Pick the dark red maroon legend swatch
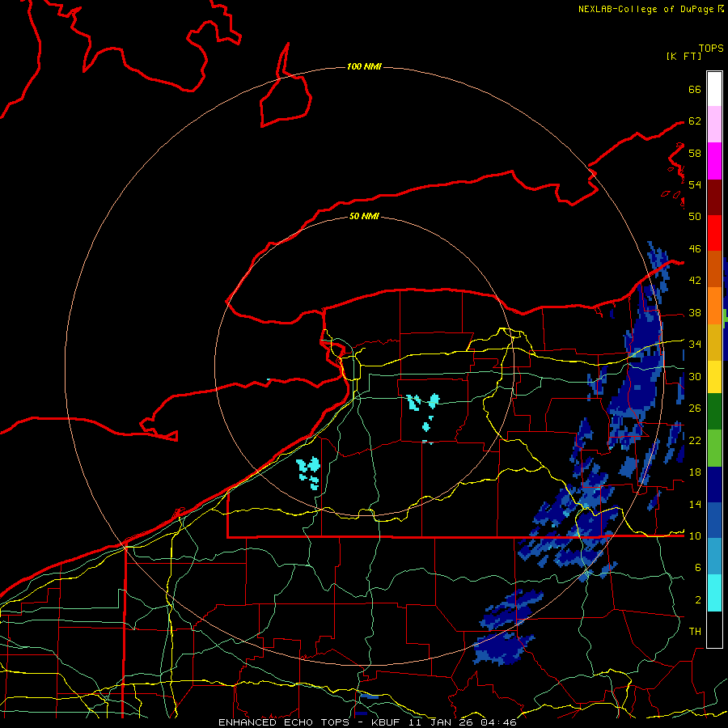Screen dimensions: 728x728 tap(714, 197)
